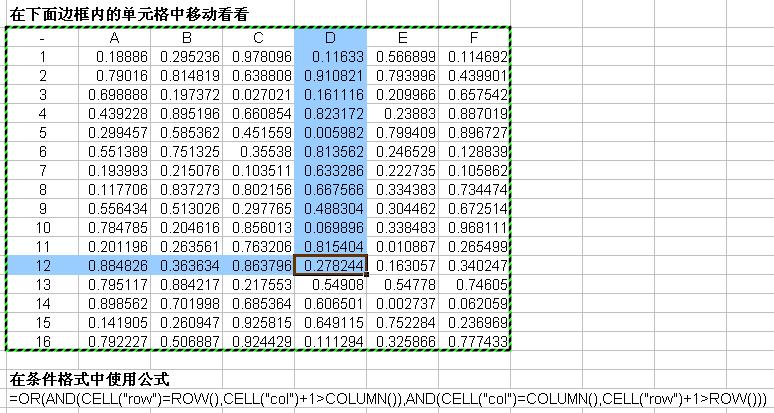This screenshot has width=774, height=413.
Task: Select cell 0.633286 in column D
Action: (331, 171)
